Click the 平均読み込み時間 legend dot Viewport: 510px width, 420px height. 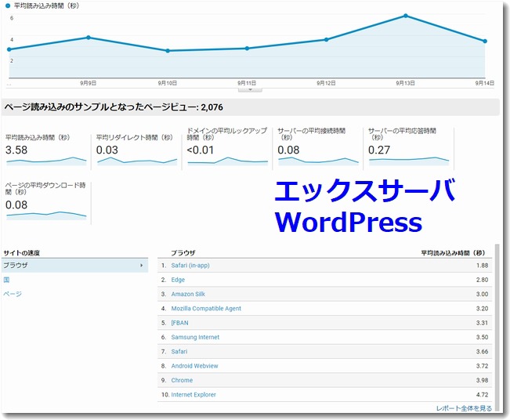(x=8, y=5)
